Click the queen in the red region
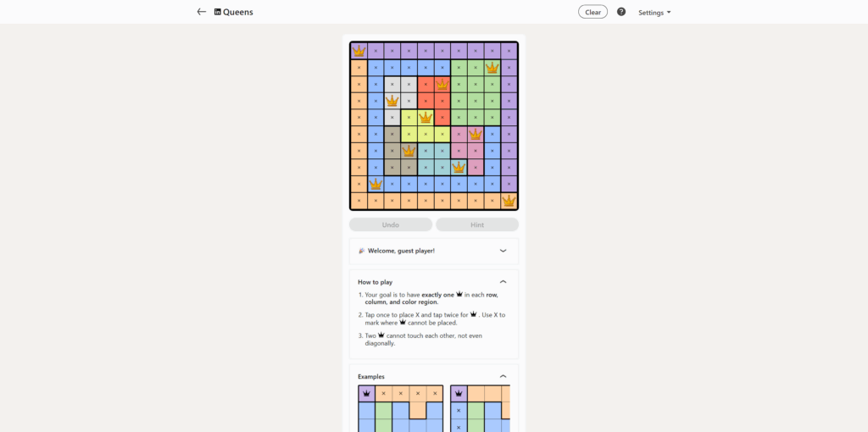This screenshot has width=868, height=432. pos(442,84)
